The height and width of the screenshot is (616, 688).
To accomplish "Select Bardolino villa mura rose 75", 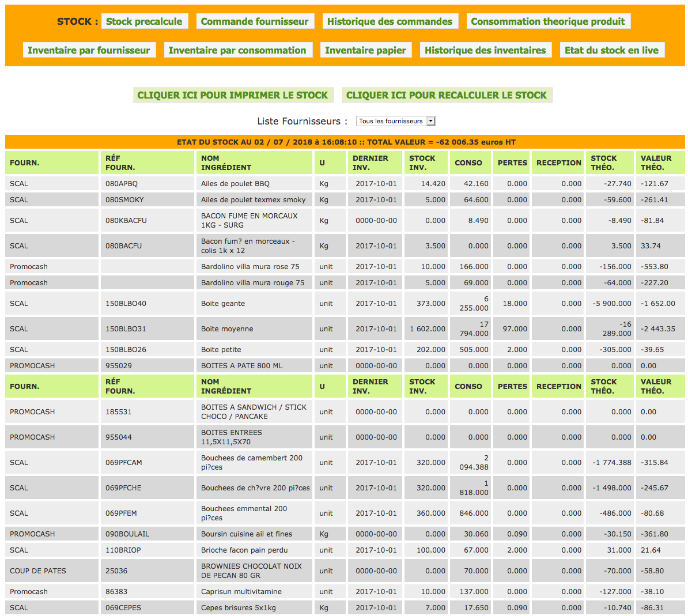I will click(x=250, y=267).
